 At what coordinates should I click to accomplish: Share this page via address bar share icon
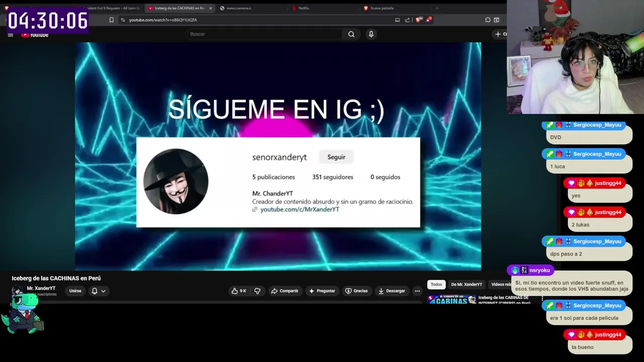coord(408,20)
